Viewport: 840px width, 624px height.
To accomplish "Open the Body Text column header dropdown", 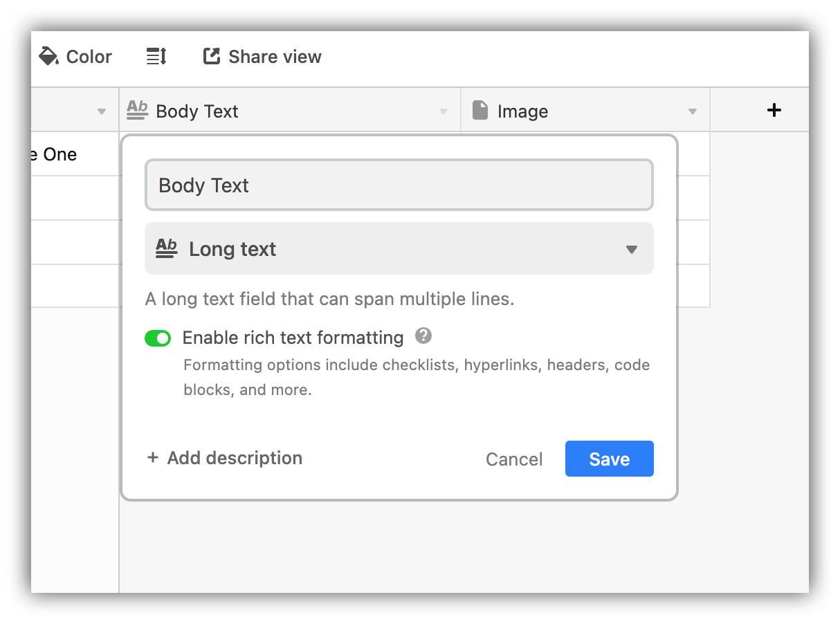I will point(444,111).
